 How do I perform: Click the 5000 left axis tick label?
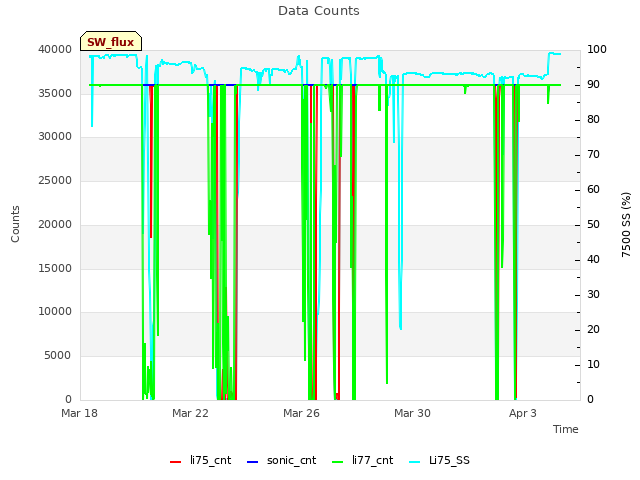[x=58, y=355]
